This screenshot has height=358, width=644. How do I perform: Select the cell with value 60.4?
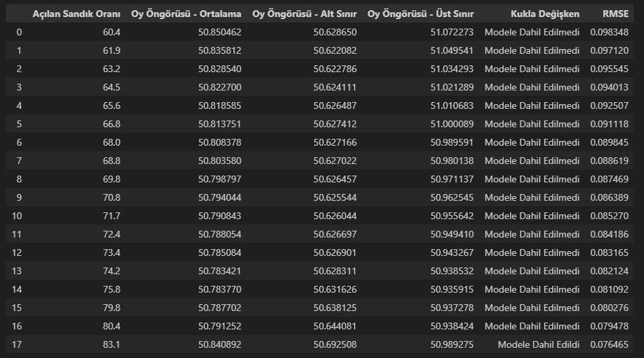(109, 32)
